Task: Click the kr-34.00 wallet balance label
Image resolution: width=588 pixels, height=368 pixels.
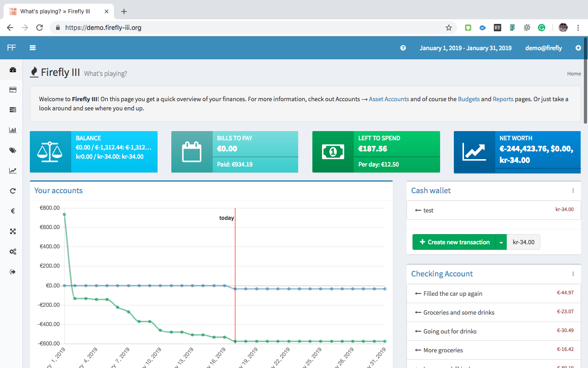Action: click(x=524, y=242)
